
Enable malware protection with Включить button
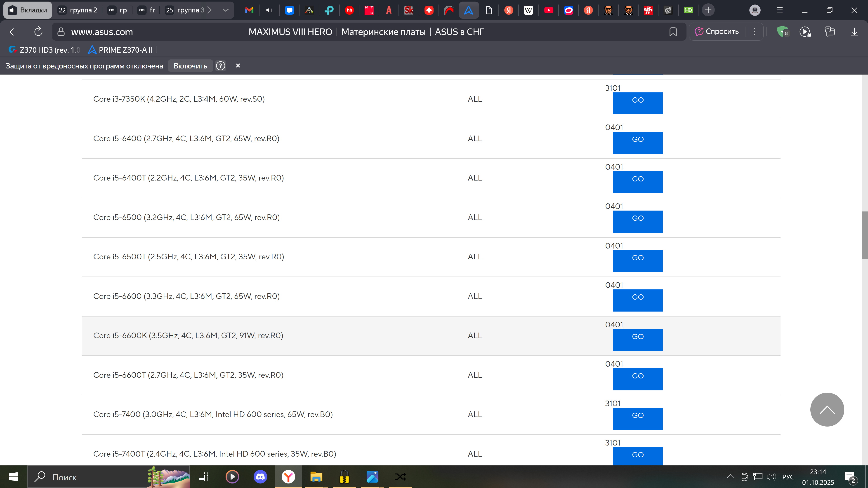click(x=190, y=66)
